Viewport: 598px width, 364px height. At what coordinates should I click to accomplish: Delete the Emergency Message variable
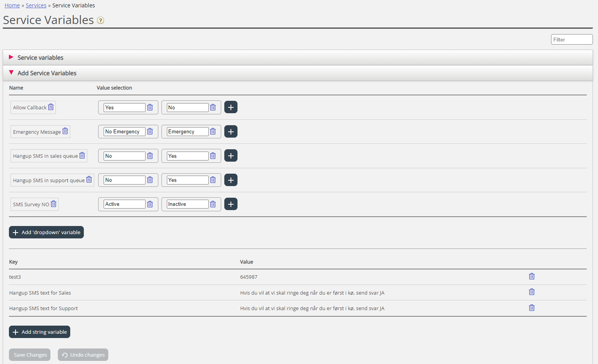[65, 131]
